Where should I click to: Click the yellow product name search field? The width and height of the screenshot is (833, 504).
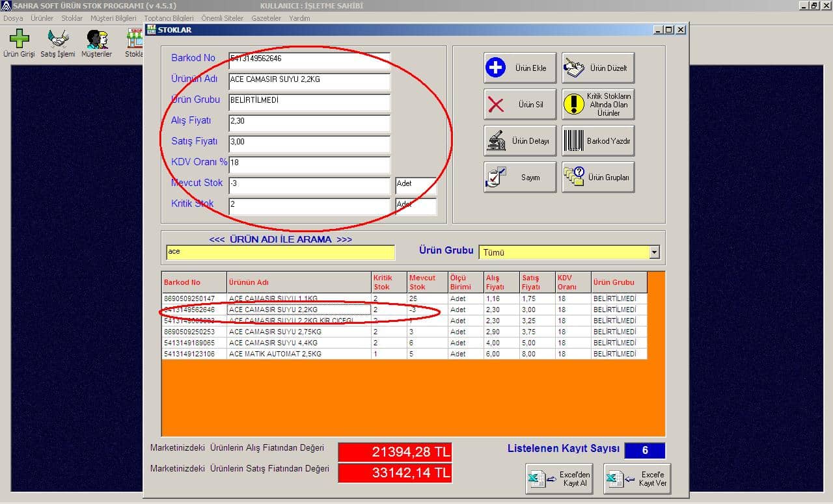pyautogui.click(x=280, y=252)
